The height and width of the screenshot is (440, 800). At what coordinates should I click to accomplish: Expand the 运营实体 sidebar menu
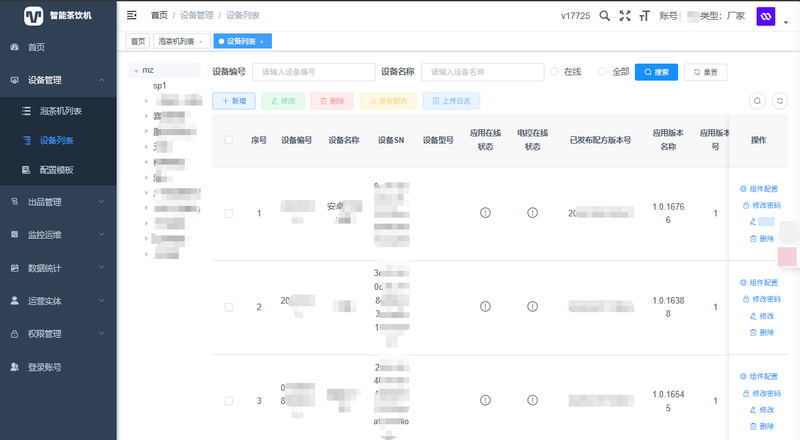coord(58,301)
